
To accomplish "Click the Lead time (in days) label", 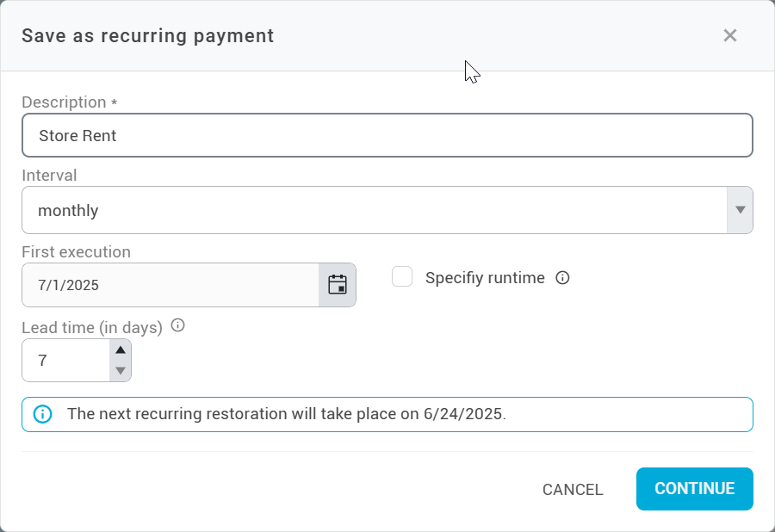I will point(92,328).
